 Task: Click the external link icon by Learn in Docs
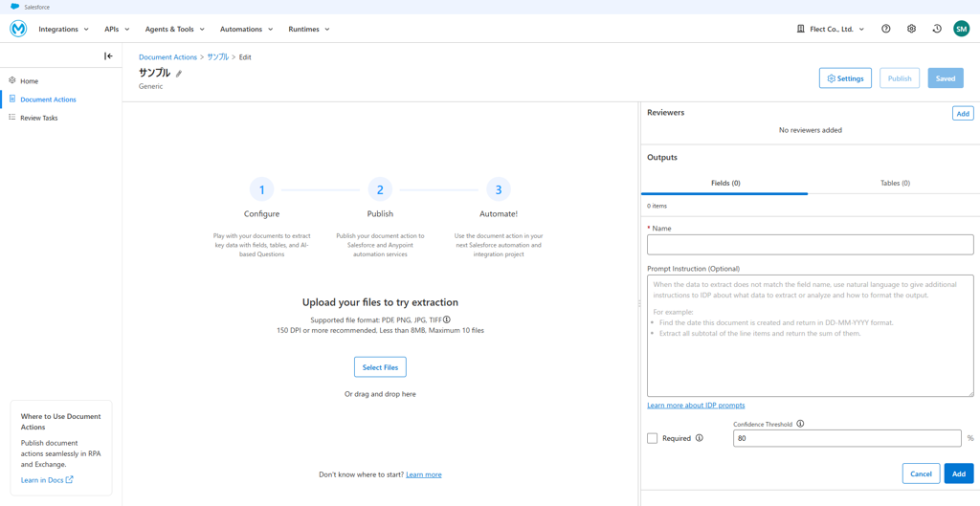click(x=69, y=480)
